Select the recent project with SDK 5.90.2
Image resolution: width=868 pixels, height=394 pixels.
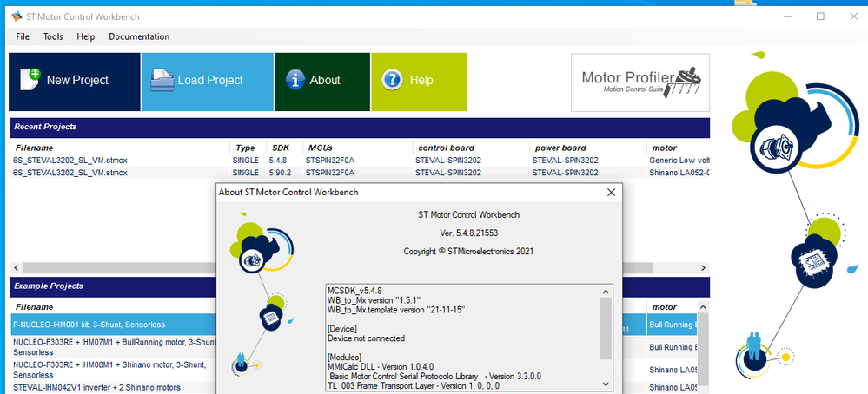[360, 173]
